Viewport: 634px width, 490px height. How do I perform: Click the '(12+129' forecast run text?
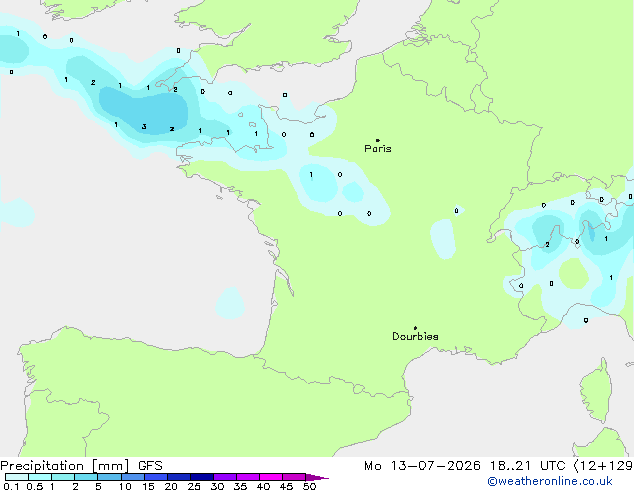[603, 466]
